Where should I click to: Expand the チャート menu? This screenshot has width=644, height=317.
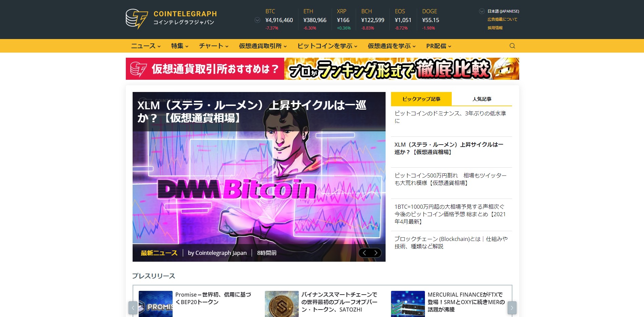click(x=214, y=46)
